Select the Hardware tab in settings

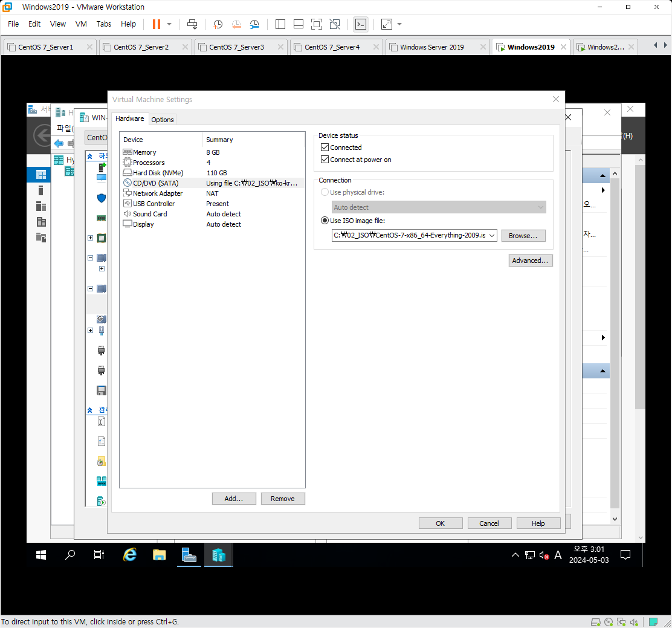(129, 118)
